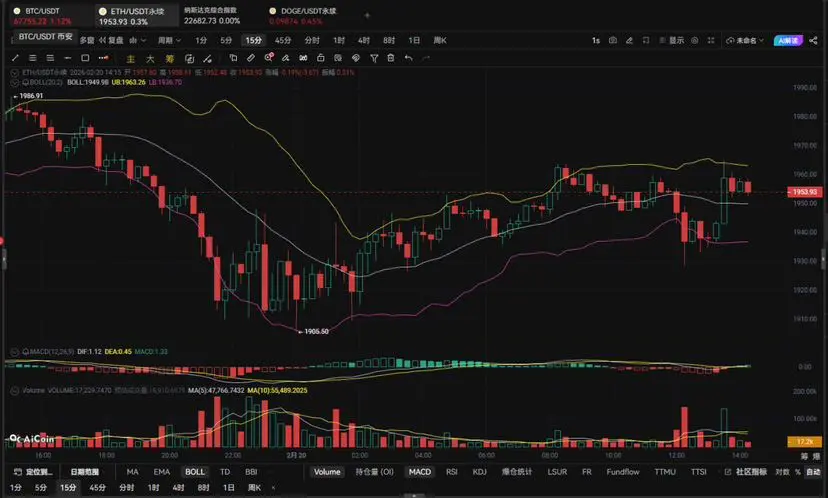The width and height of the screenshot is (828, 498).
Task: Select the rectangle drawing tool
Action: click(x=85, y=58)
